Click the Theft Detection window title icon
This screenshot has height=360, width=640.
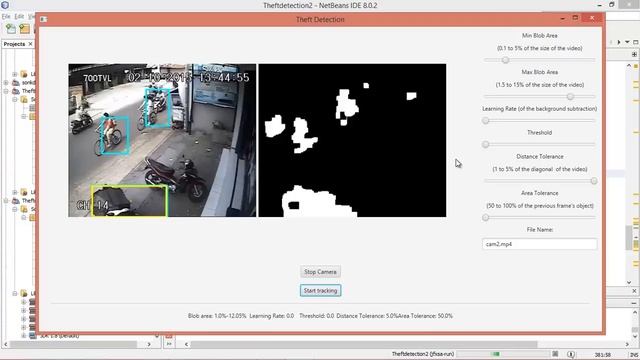pyautogui.click(x=44, y=19)
